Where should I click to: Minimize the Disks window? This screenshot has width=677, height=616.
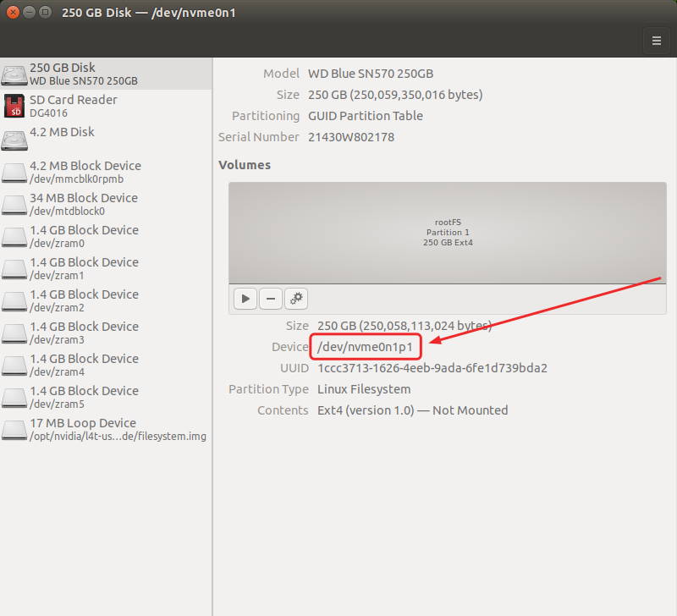[29, 12]
